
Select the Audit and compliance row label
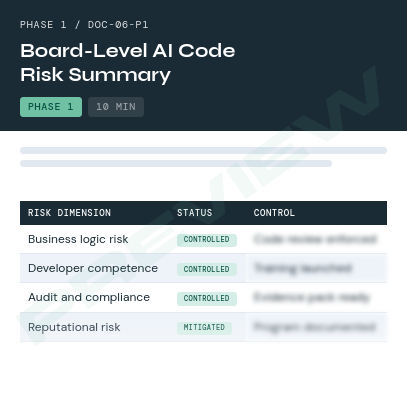coord(89,297)
